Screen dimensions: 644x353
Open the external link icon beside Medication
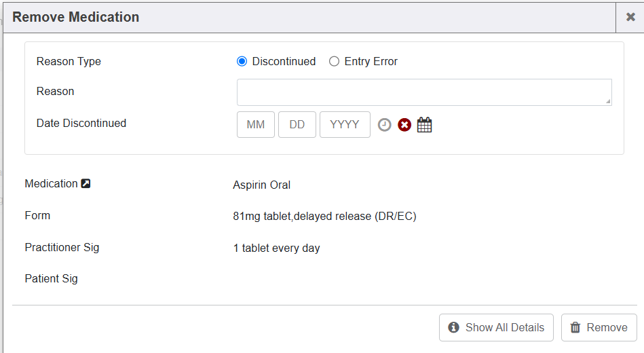[x=86, y=183]
